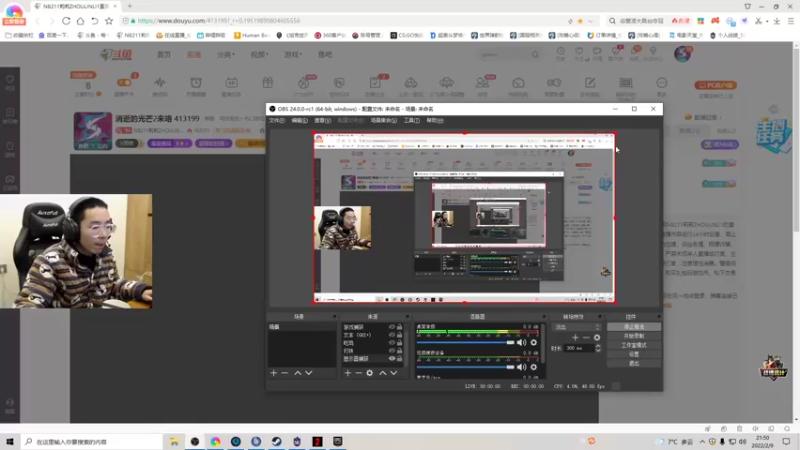Image resolution: width=800 pixels, height=450 pixels.
Task: Toggle the lock on 文本 (GDI+) source
Action: pyautogui.click(x=399, y=335)
